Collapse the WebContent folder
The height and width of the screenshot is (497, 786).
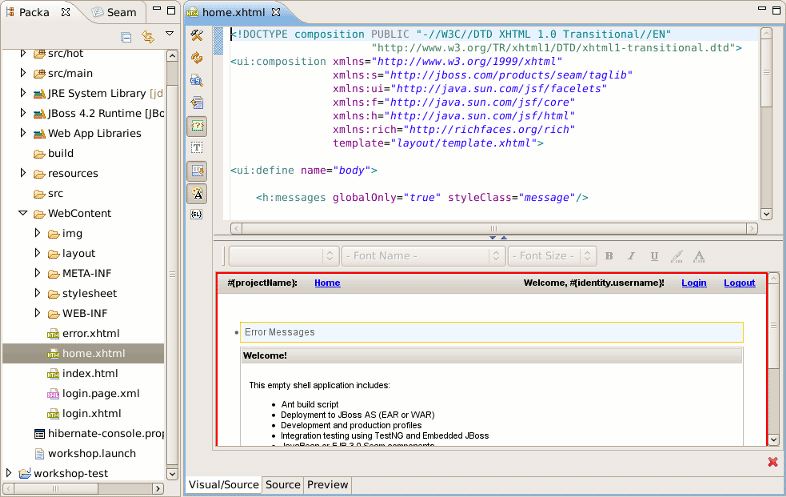(23, 213)
